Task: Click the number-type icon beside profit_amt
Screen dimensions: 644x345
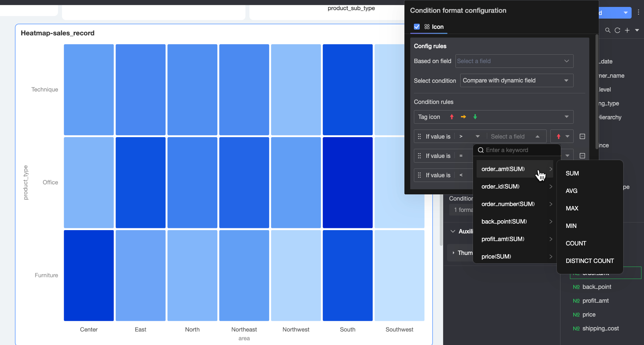Action: pos(576,301)
